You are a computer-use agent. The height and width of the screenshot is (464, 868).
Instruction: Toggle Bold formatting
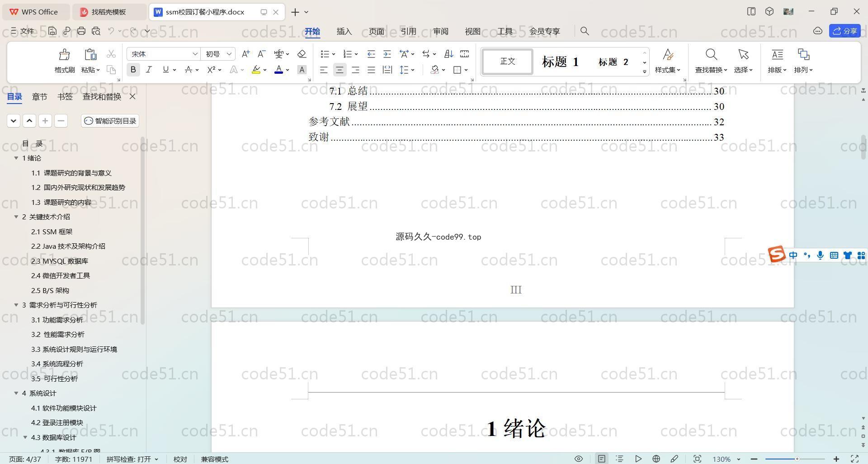133,70
